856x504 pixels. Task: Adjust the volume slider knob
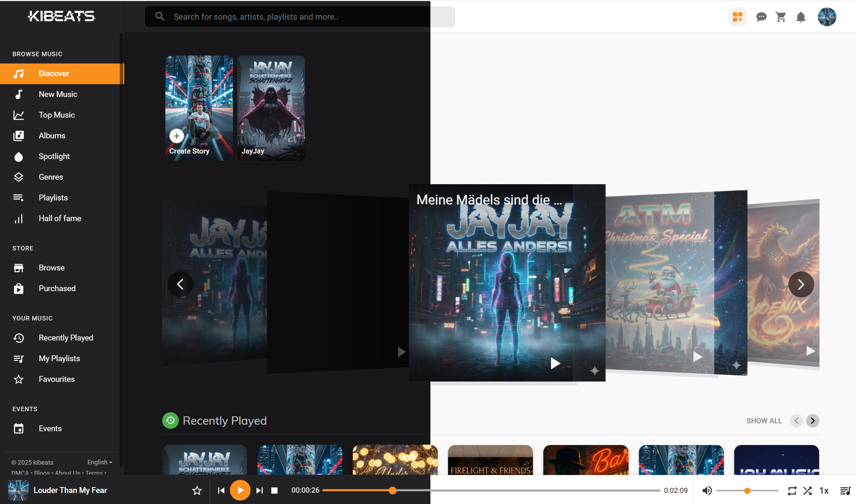pos(747,491)
